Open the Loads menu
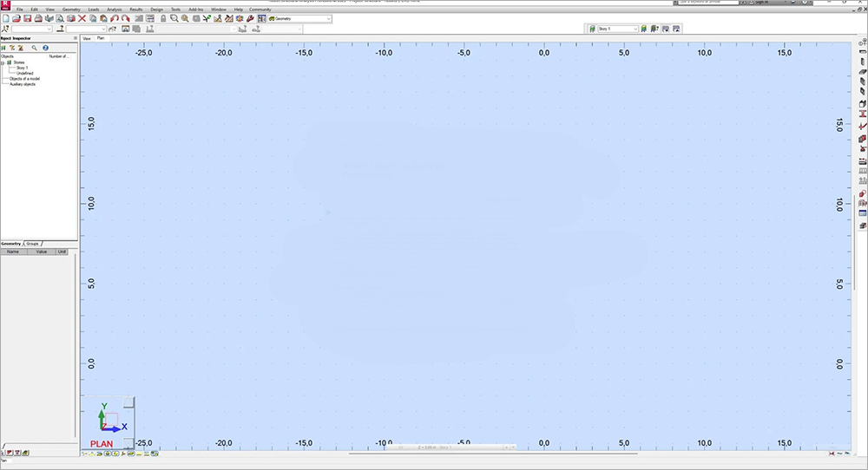This screenshot has height=470, width=868. (94, 10)
